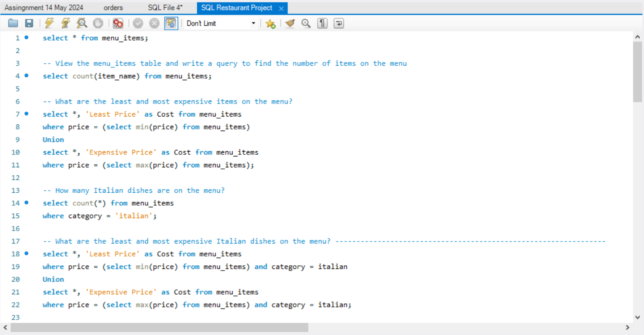Switch to the orders tab
Viewport: 644px width, 335px height.
pos(113,8)
